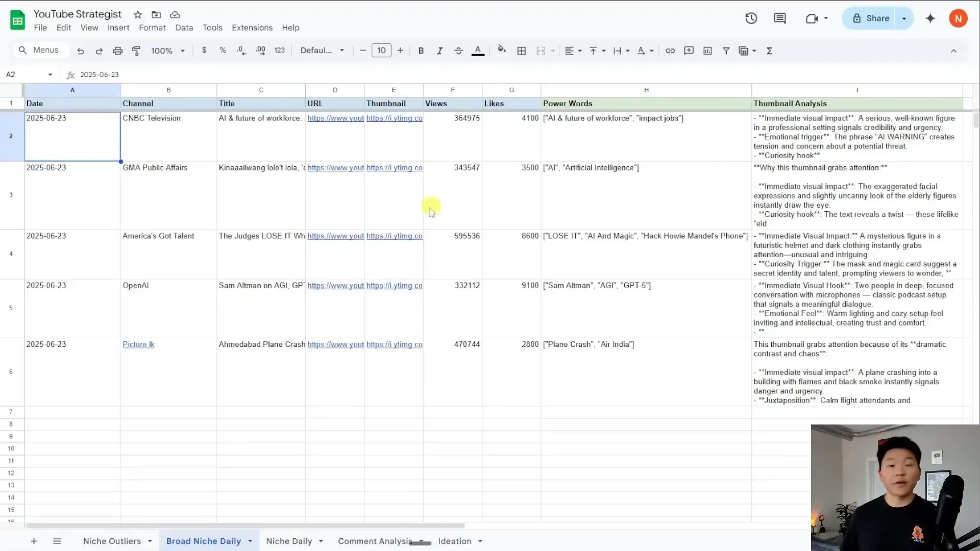Open the Format menu
This screenshot has height=551, width=980.
(152, 28)
